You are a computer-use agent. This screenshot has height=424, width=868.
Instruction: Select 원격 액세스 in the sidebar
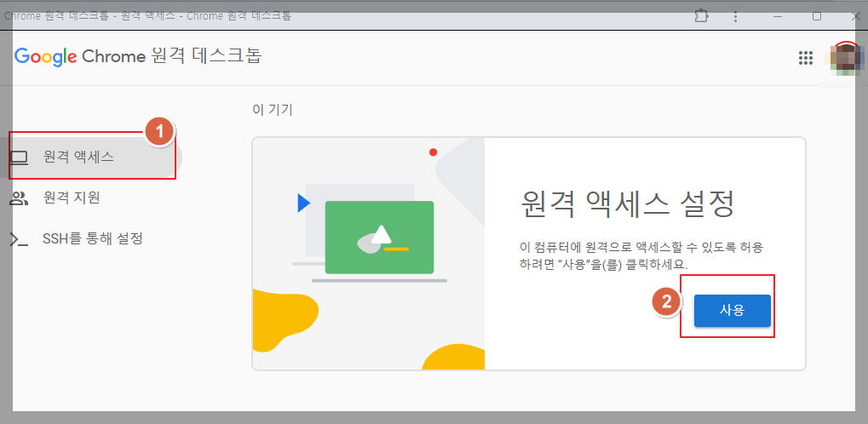pyautogui.click(x=91, y=157)
